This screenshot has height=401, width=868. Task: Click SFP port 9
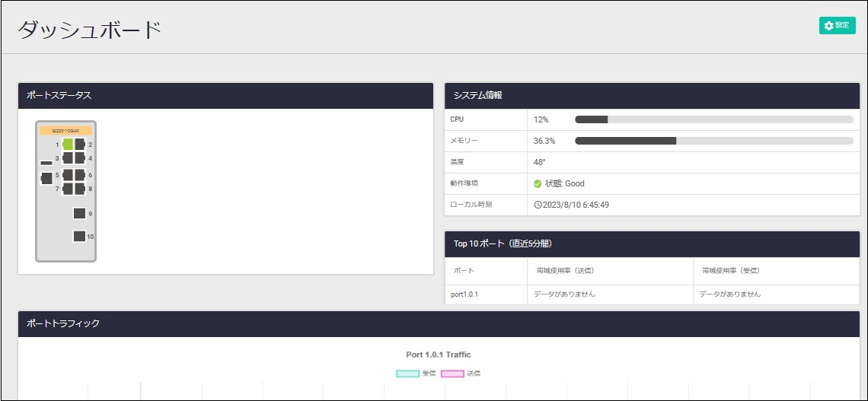click(x=79, y=213)
